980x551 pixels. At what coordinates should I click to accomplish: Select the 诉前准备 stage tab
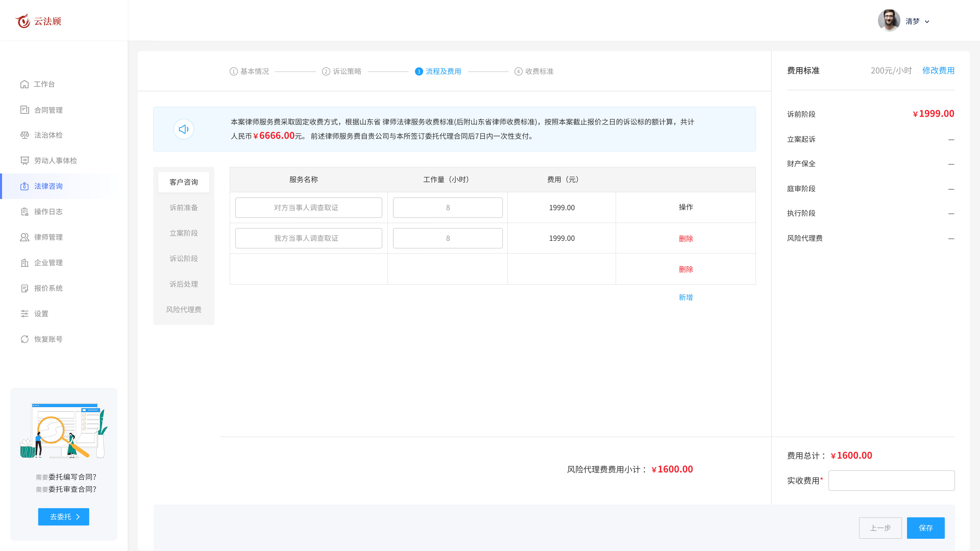[184, 208]
